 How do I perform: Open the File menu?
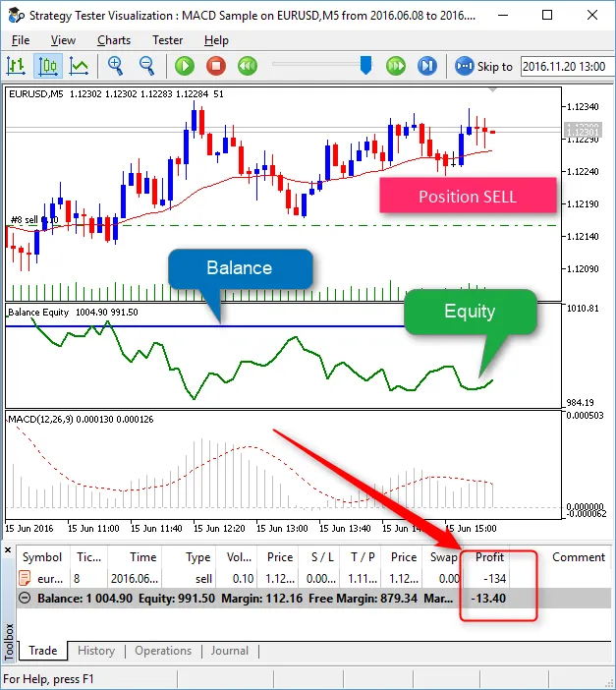click(x=20, y=40)
